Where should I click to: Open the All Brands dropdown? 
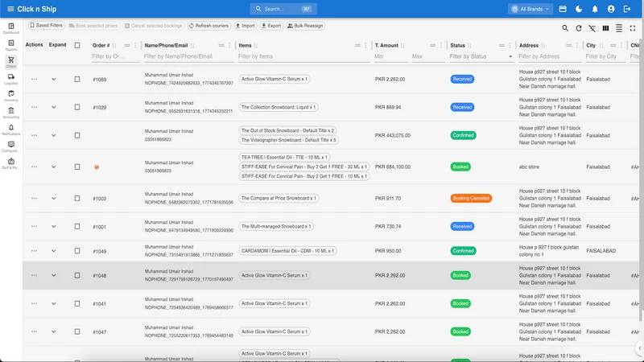pos(530,9)
